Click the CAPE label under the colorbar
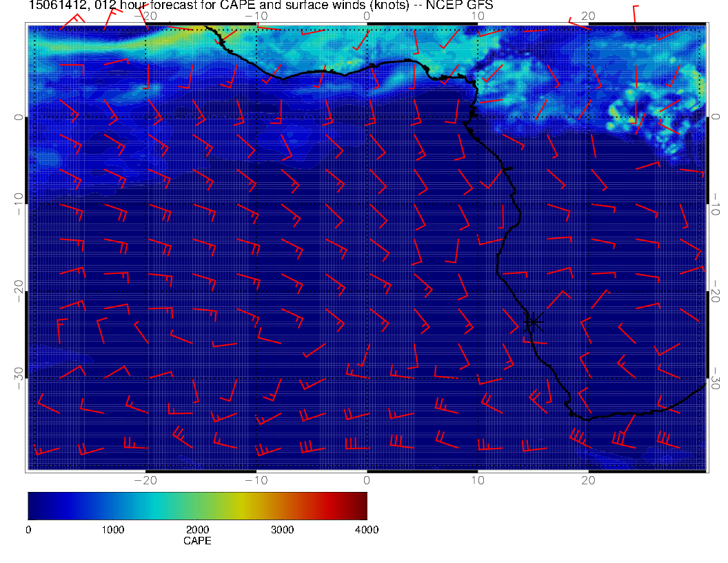 point(197,542)
